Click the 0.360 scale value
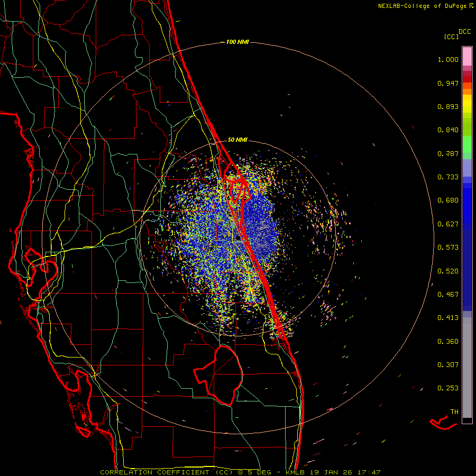 tap(448, 342)
